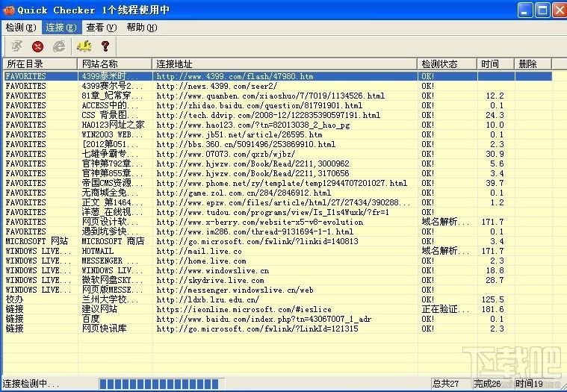
Task: Click the greyed-out start check running-figure icon
Action: (x=17, y=46)
